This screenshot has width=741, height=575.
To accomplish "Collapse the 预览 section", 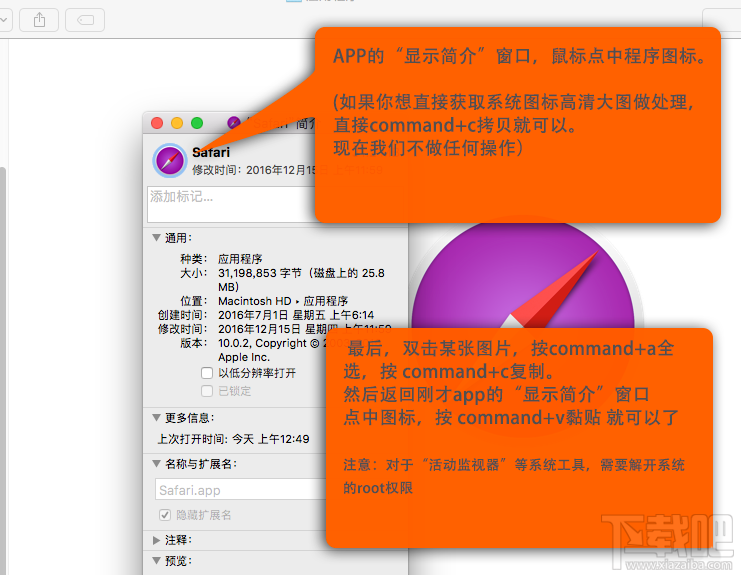I will point(156,560).
